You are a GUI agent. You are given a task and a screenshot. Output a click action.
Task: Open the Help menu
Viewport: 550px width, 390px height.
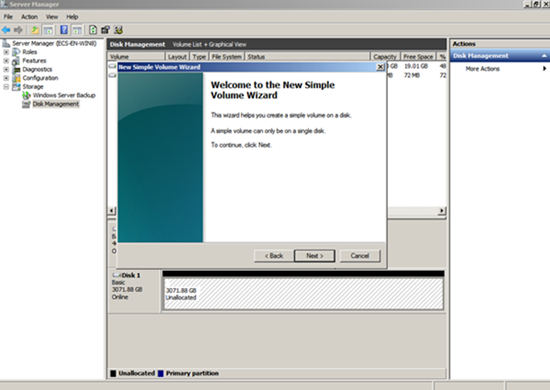coord(72,17)
